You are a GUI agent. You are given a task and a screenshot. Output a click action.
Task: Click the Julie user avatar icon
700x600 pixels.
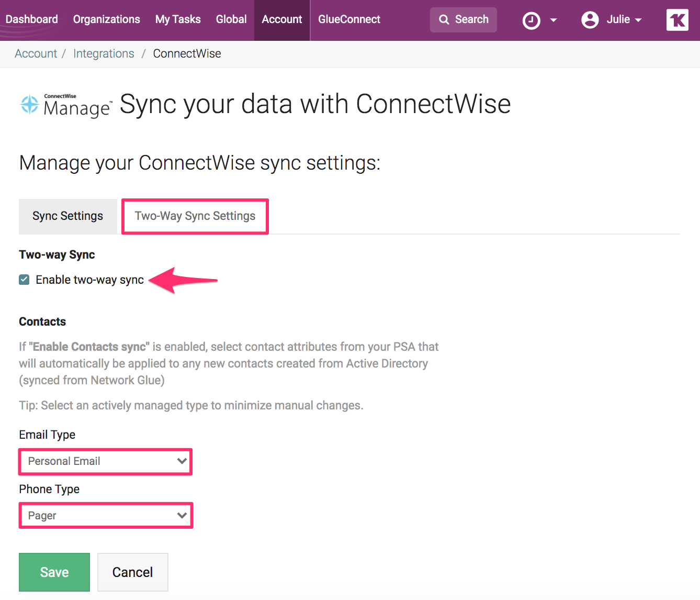coord(590,20)
